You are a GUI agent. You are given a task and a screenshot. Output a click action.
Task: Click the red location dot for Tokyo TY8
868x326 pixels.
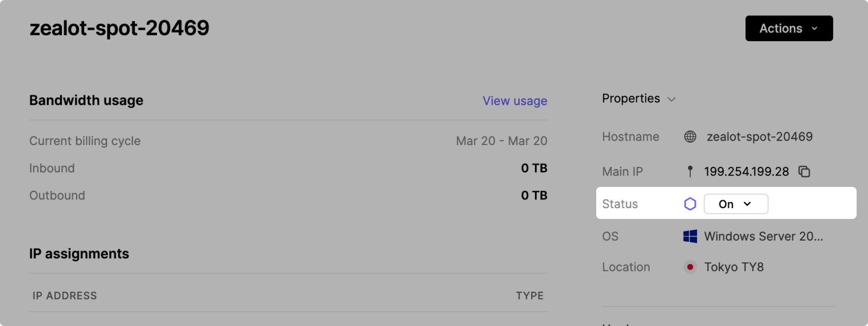pos(690,267)
